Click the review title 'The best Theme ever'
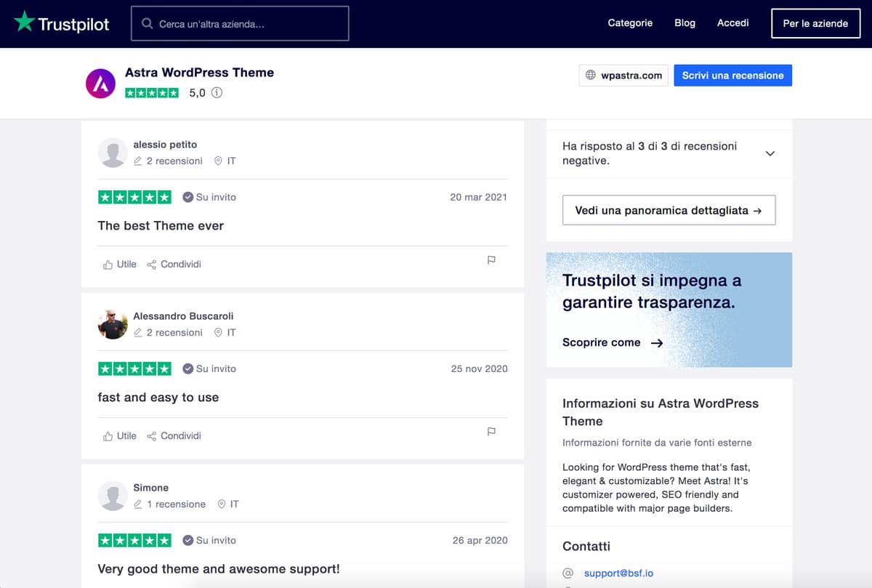The image size is (872, 588). pyautogui.click(x=161, y=226)
